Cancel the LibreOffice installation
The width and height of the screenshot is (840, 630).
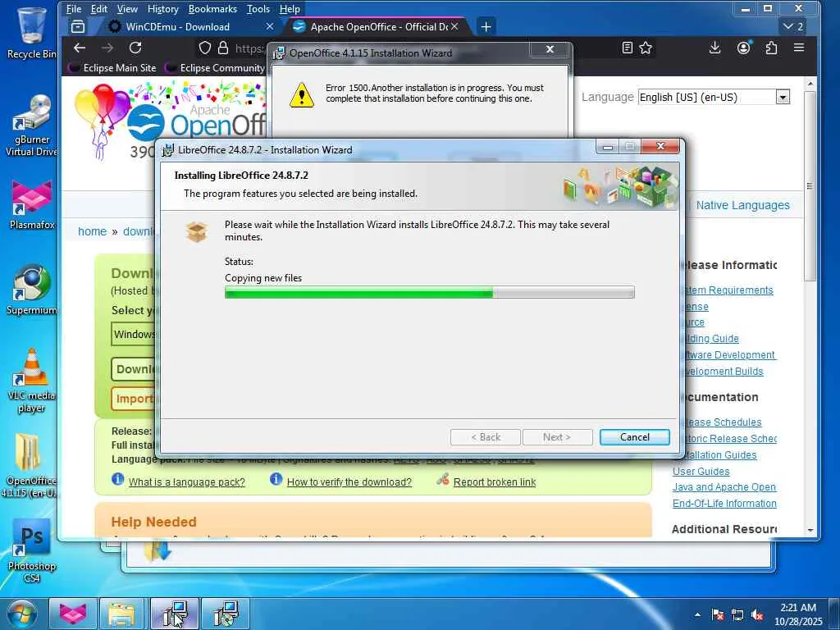635,437
